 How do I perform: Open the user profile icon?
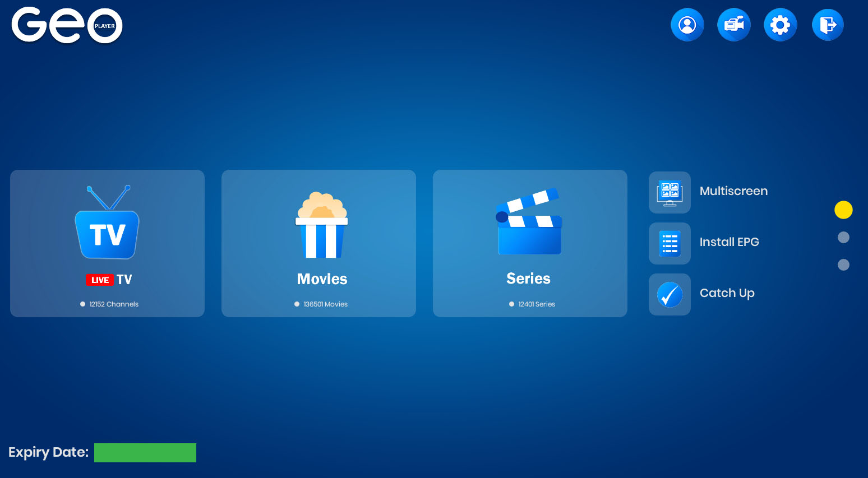[x=687, y=25]
